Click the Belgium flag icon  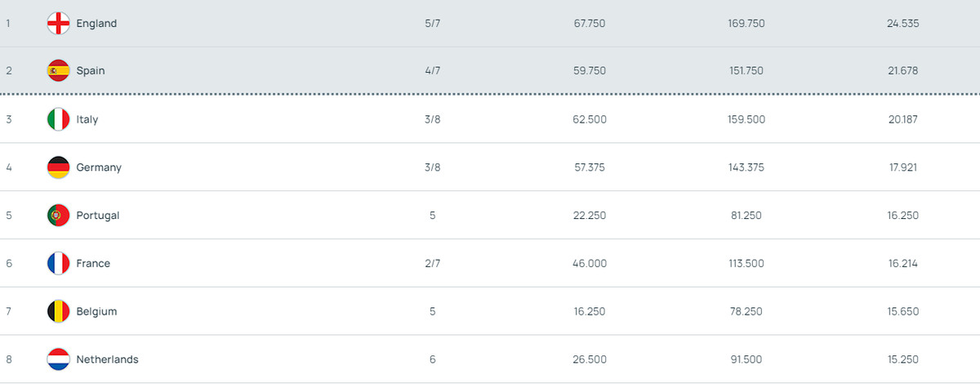tap(58, 311)
